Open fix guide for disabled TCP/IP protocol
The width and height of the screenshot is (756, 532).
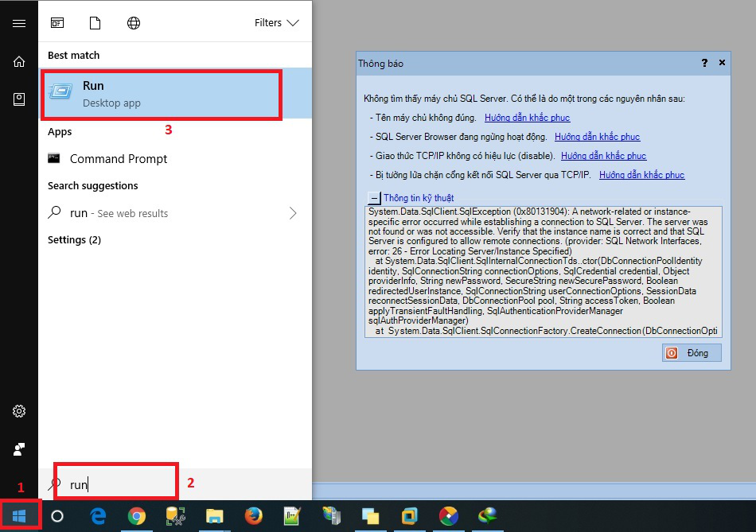click(x=604, y=156)
